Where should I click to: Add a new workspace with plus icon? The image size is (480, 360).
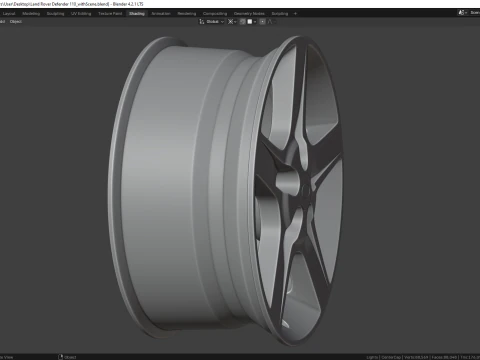[x=295, y=14]
